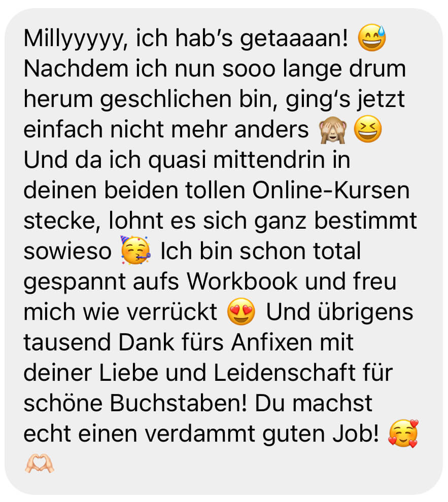Click the word 'mittendrin' in the message
This screenshot has height=502, width=448.
(x=269, y=160)
